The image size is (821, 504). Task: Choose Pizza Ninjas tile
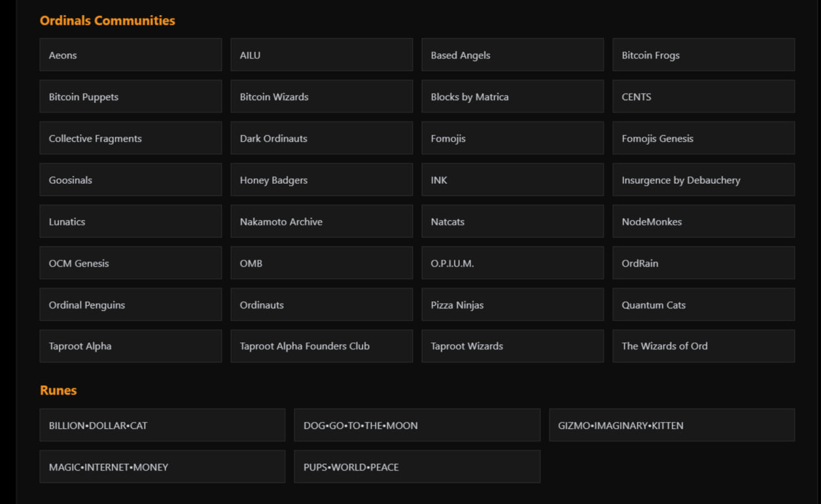513,305
